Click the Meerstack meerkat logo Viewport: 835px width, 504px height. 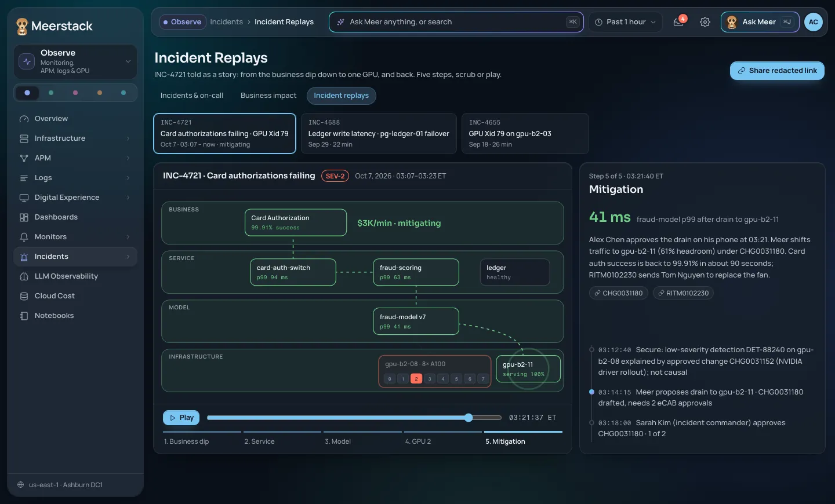pyautogui.click(x=22, y=26)
